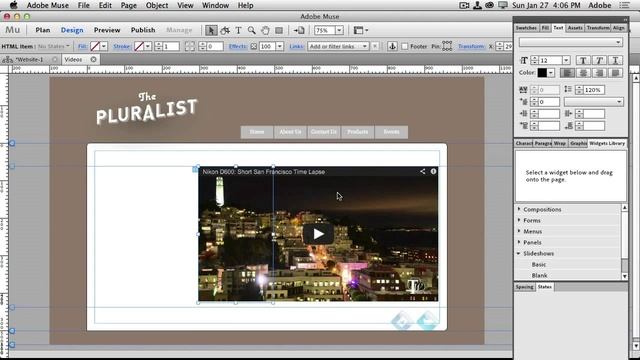Click the black text color swatch
640x360 pixels.
[542, 73]
